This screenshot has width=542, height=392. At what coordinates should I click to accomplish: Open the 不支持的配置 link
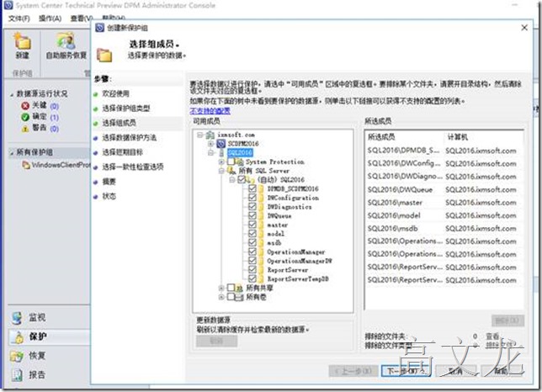(210, 111)
